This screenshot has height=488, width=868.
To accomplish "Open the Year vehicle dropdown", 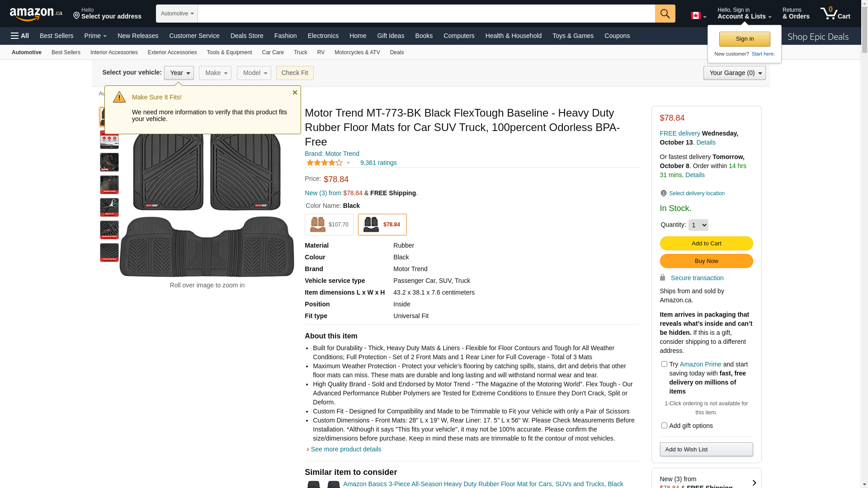I will [x=179, y=73].
